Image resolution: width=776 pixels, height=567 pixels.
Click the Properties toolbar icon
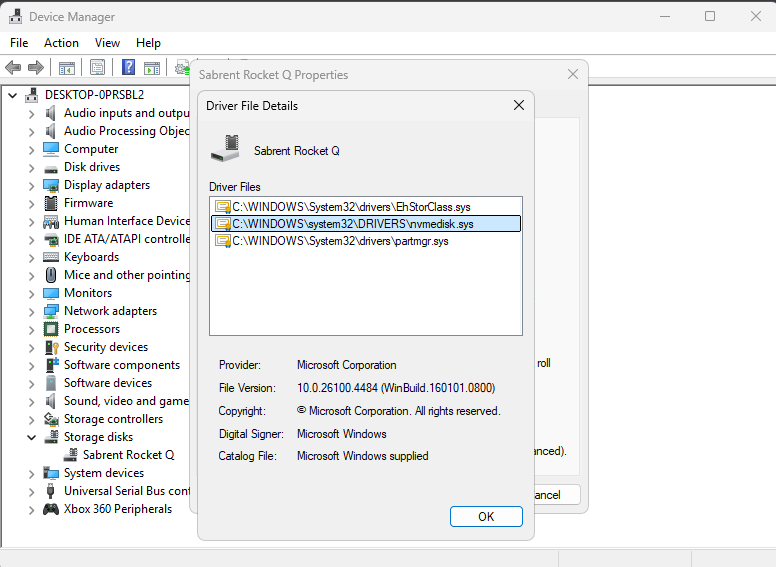point(97,68)
